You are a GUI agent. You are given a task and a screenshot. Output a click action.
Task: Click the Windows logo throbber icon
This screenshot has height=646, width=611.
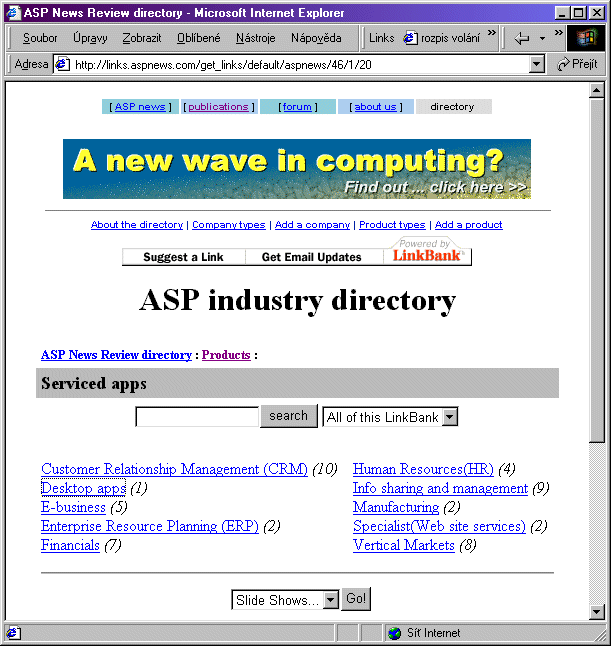pyautogui.click(x=586, y=38)
